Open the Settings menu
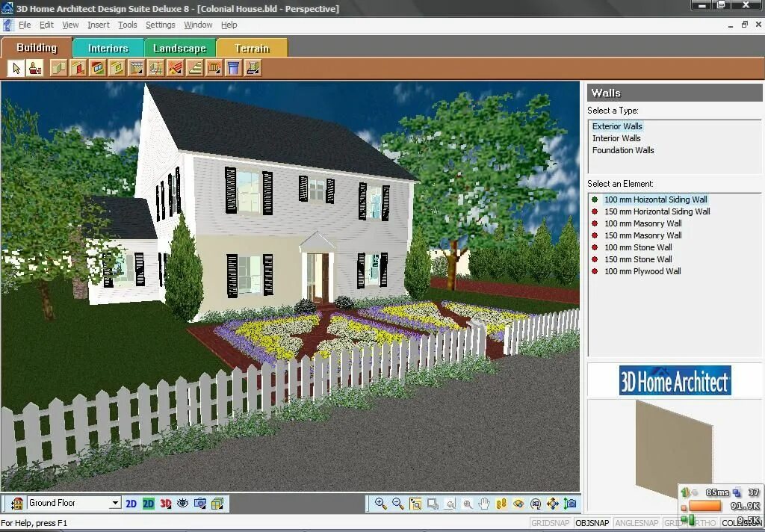Viewport: 765px width, 532px height. coord(160,25)
